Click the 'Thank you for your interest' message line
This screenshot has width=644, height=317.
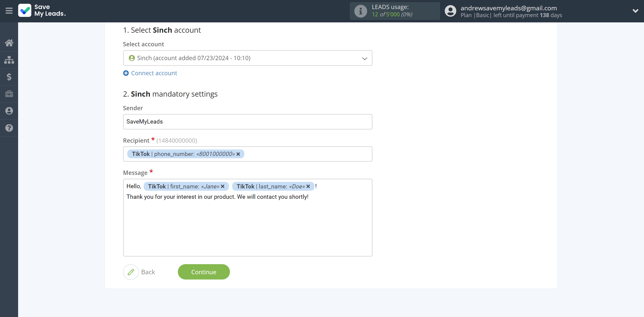coord(217,197)
